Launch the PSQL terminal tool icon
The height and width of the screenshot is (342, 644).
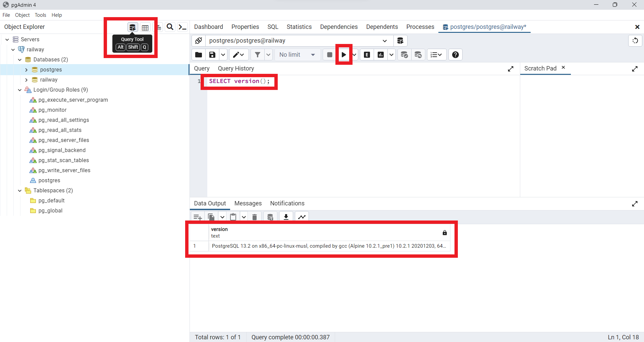pyautogui.click(x=182, y=27)
